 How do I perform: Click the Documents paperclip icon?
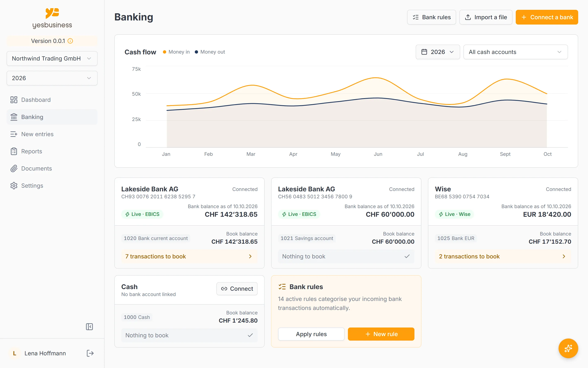point(14,168)
